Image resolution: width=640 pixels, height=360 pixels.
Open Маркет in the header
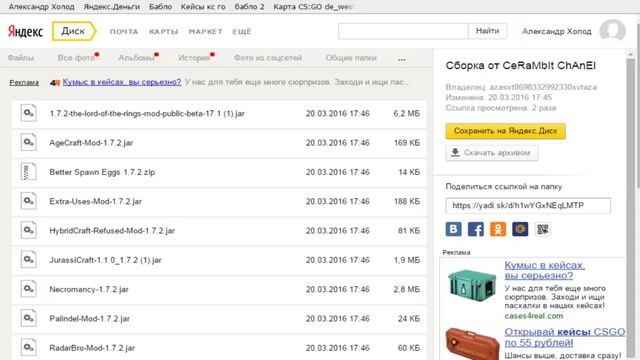coord(205,31)
